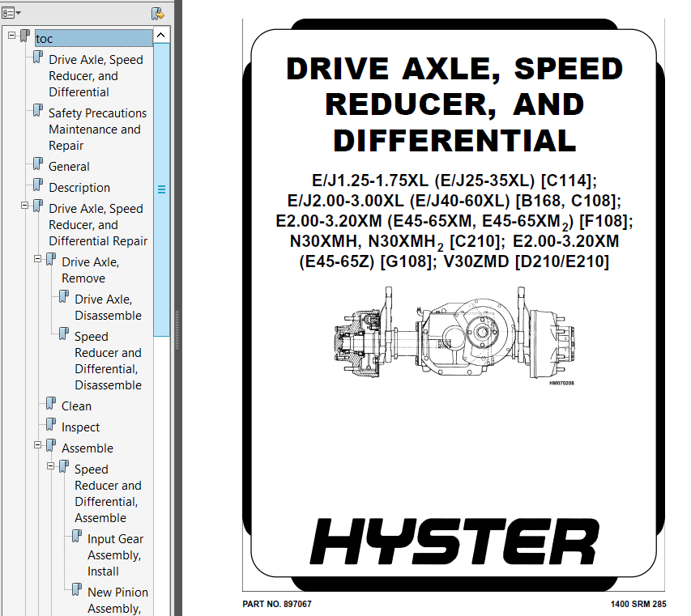The height and width of the screenshot is (616, 691).
Task: Open Drive Axle, Speed Reducer, and Differential bookmark
Action: (x=96, y=76)
